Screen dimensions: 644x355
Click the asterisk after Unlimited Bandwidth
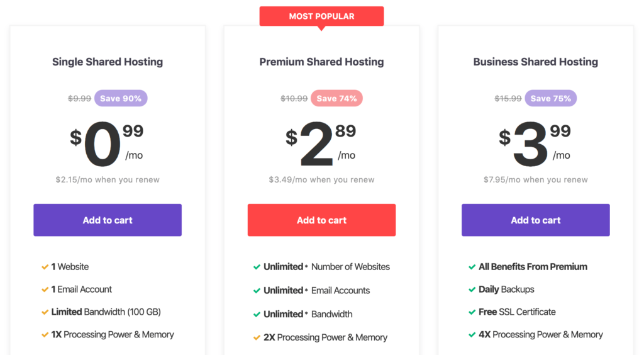coord(306,314)
